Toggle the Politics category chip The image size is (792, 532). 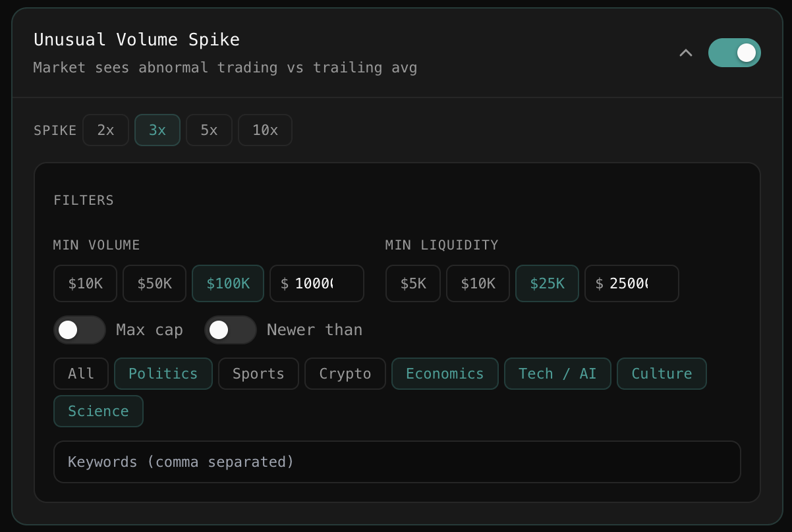click(x=163, y=374)
